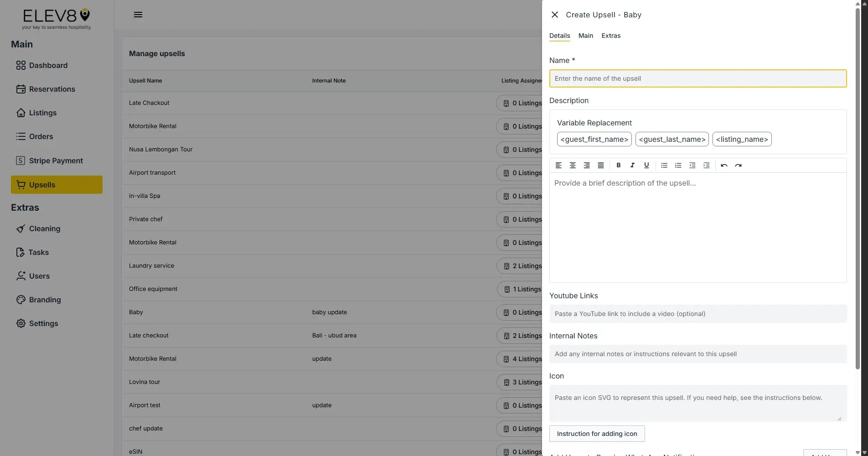Apply underline formatting in the editor
The image size is (868, 456).
tap(646, 165)
